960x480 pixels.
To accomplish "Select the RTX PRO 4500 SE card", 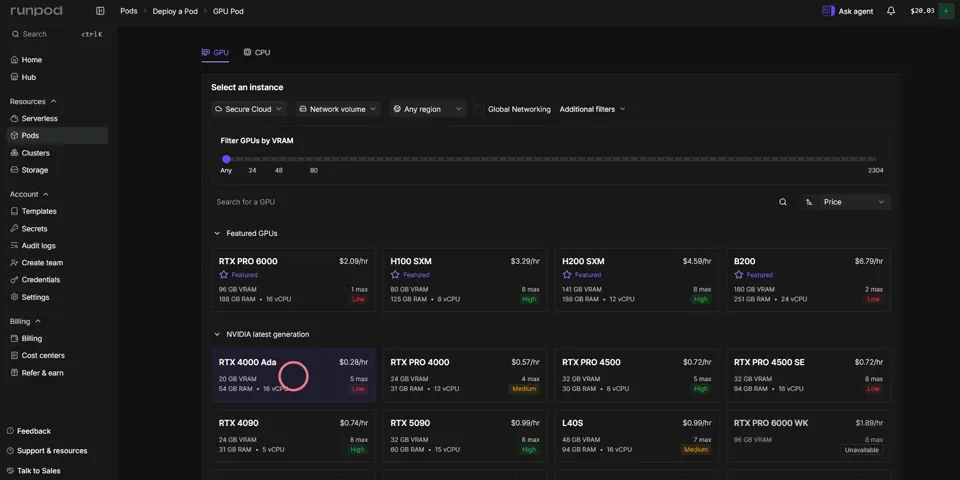I will (x=808, y=375).
